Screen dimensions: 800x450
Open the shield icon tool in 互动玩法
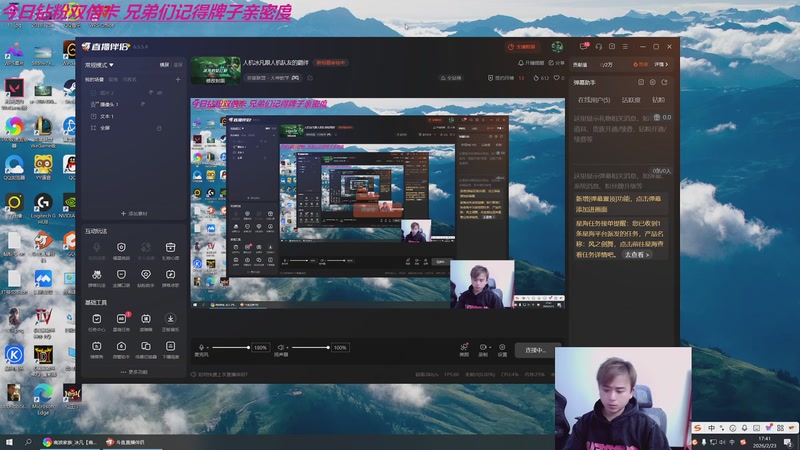[121, 251]
